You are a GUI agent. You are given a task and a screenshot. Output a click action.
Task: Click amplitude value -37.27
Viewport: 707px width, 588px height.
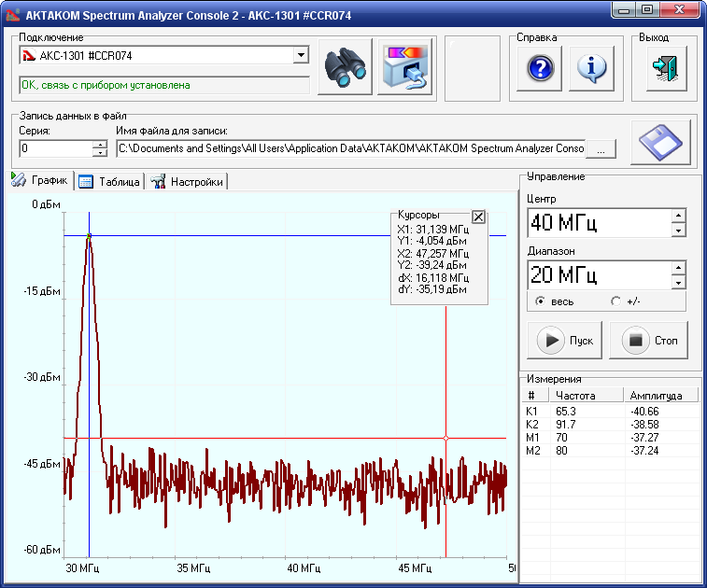tap(644, 437)
